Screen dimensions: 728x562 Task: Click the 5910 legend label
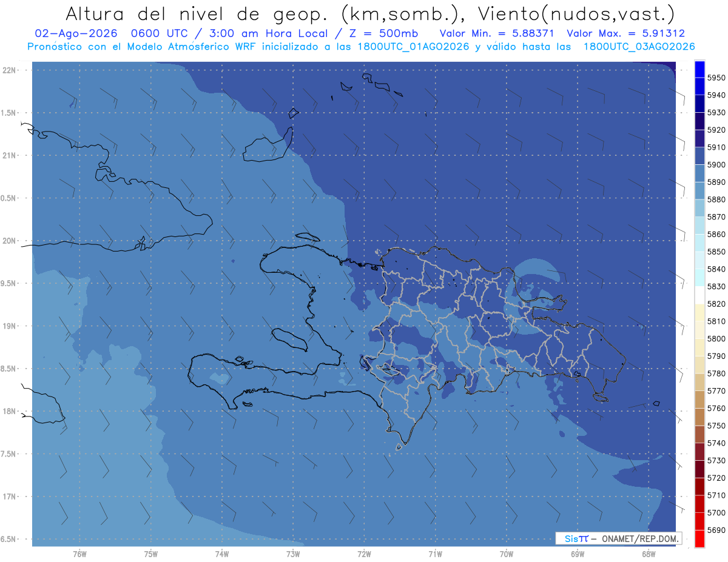pyautogui.click(x=716, y=147)
